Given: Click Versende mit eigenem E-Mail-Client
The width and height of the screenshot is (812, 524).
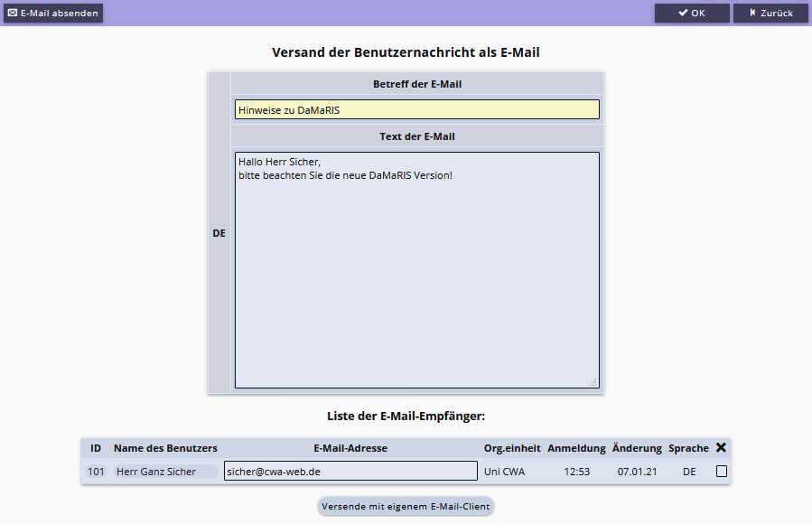Looking at the screenshot, I should point(406,507).
